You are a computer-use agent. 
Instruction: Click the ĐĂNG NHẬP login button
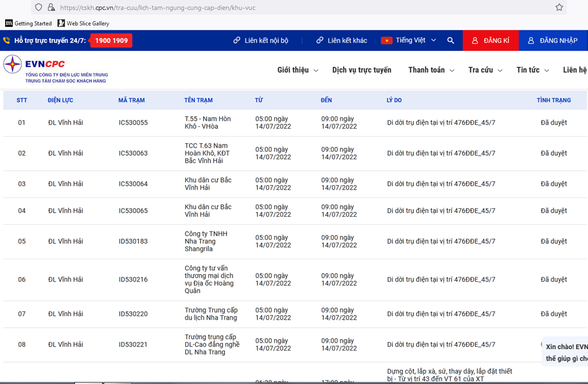point(552,41)
